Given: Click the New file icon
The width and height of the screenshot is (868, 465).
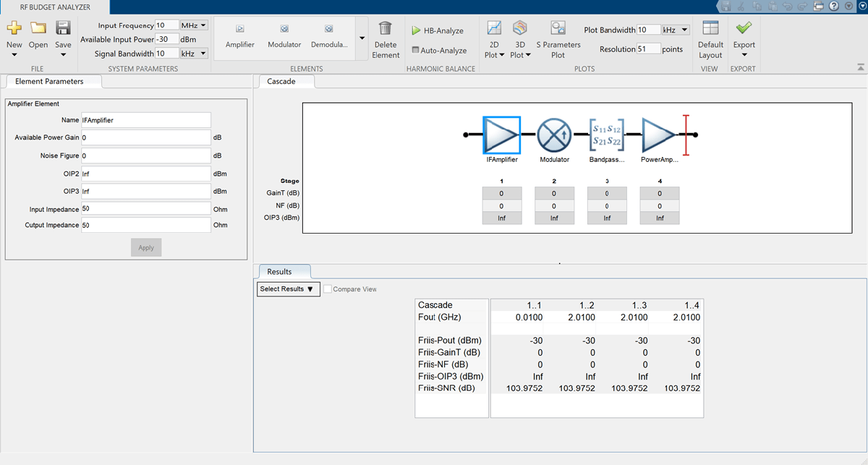Looking at the screenshot, I should coord(14,29).
